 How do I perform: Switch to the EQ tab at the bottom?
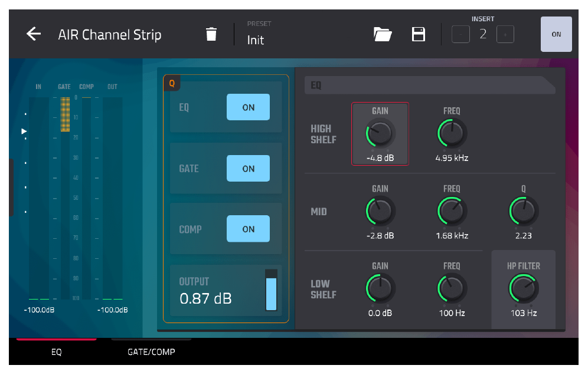pos(56,351)
